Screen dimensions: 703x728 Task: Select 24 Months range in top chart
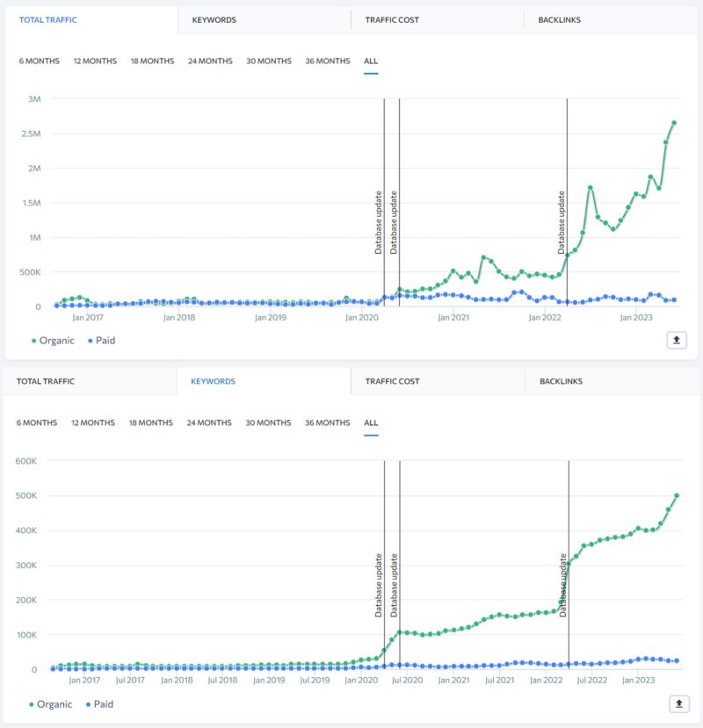210,61
